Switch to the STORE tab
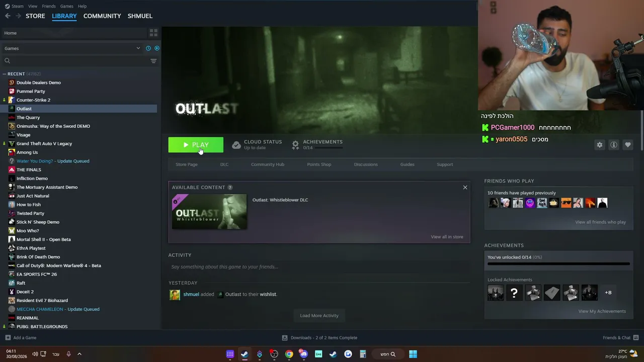This screenshot has width=644, height=362. pos(35,16)
